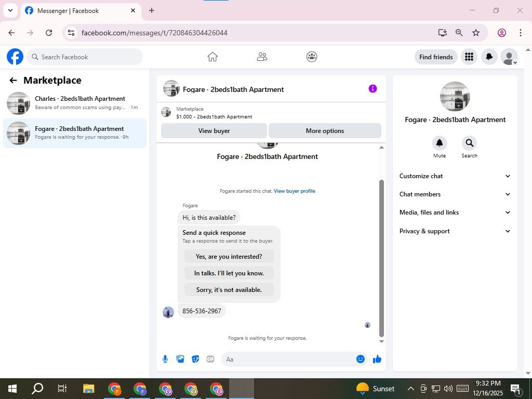Click the Search Facebook field
The height and width of the screenshot is (399, 532).
(85, 57)
